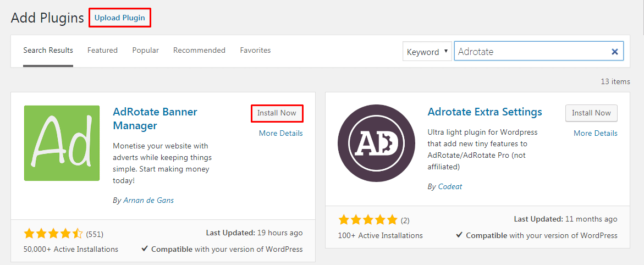The height and width of the screenshot is (265, 644).
Task: Open the Adrotate Extra Settings title link
Action: point(485,112)
